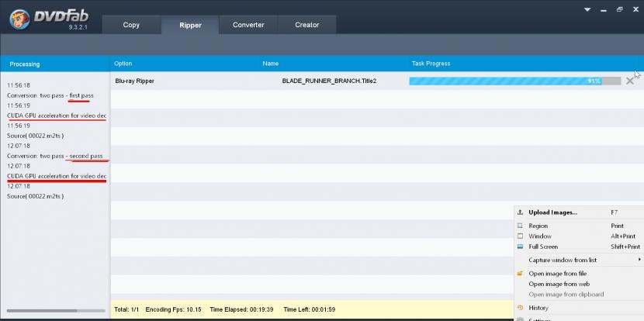This screenshot has width=644, height=321.
Task: Click the 12:07:18 timestamp above Conversion second pass
Action: 19,146
